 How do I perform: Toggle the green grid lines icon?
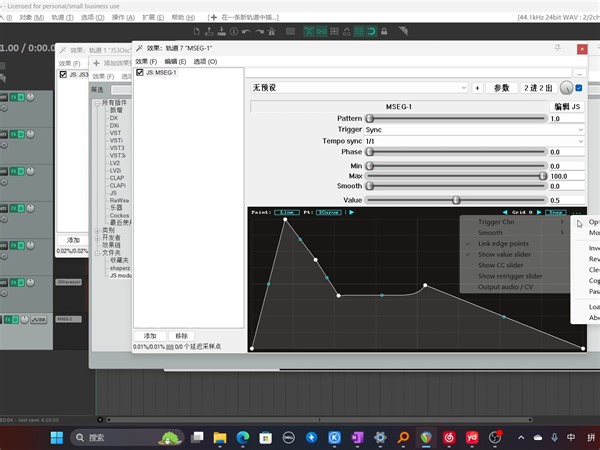pyautogui.click(x=359, y=31)
